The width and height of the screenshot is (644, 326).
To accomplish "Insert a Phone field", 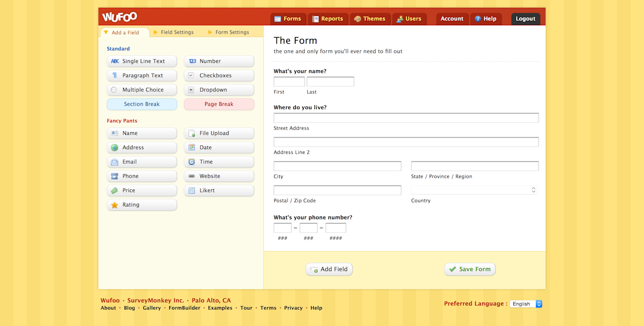I will pyautogui.click(x=142, y=176).
